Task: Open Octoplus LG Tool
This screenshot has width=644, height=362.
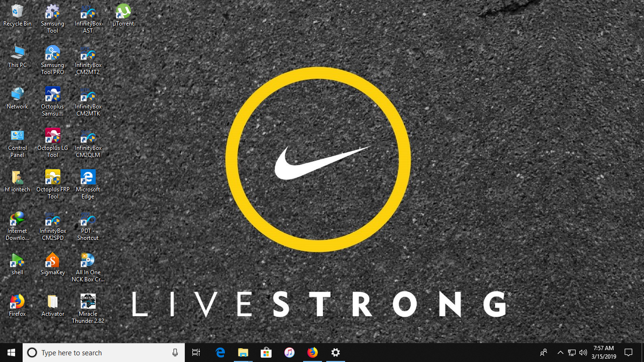Action: (52, 137)
